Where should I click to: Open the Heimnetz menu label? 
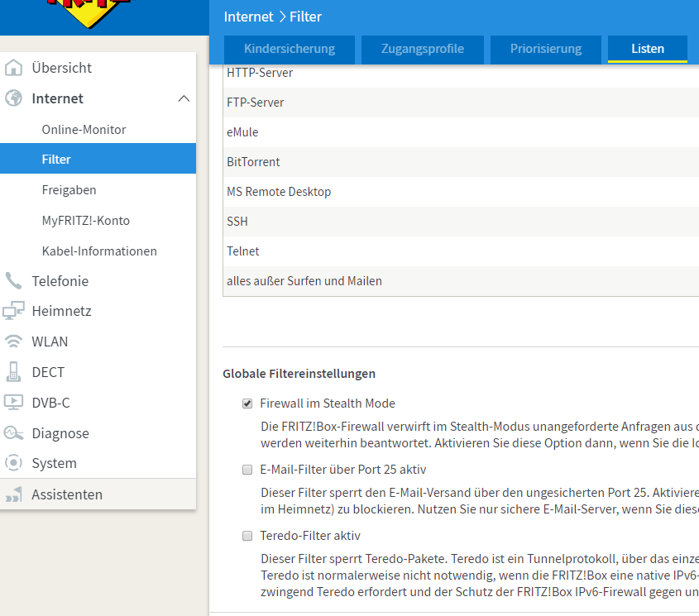click(61, 311)
